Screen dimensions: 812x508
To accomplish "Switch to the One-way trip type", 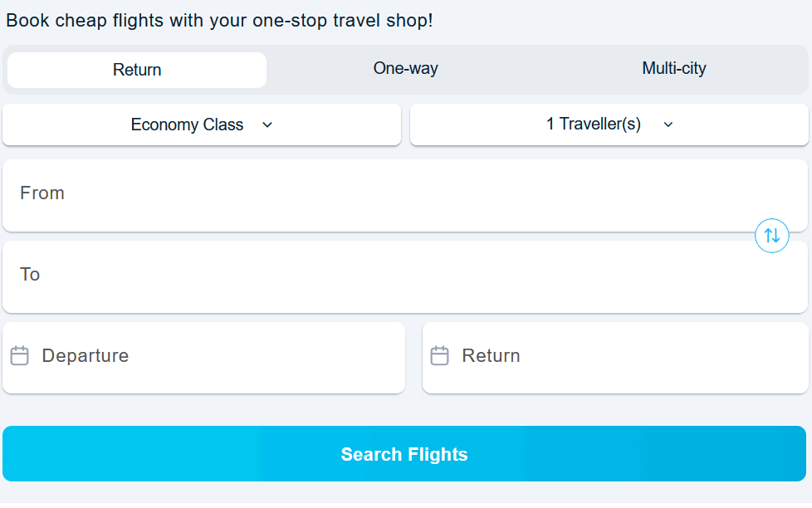I will [405, 70].
